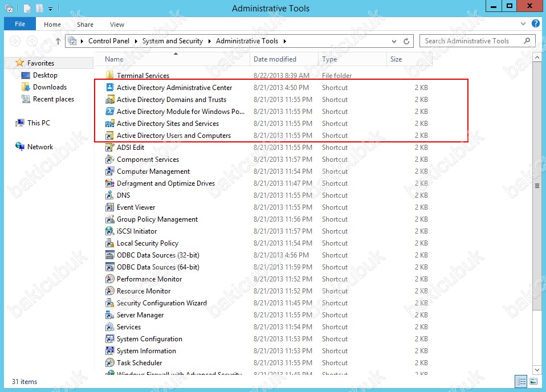Select the Performance Monitor icon
This screenshot has width=546, height=392.
pos(109,279)
